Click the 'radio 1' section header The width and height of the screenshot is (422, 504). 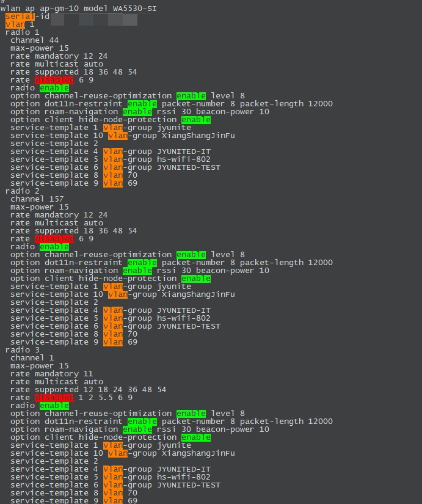click(22, 32)
